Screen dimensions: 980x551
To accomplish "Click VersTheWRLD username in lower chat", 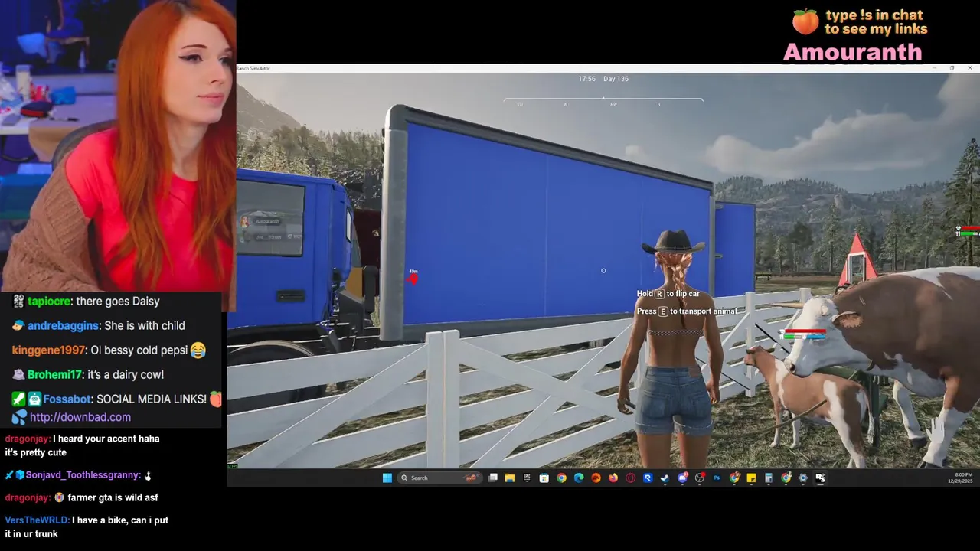I will click(38, 520).
